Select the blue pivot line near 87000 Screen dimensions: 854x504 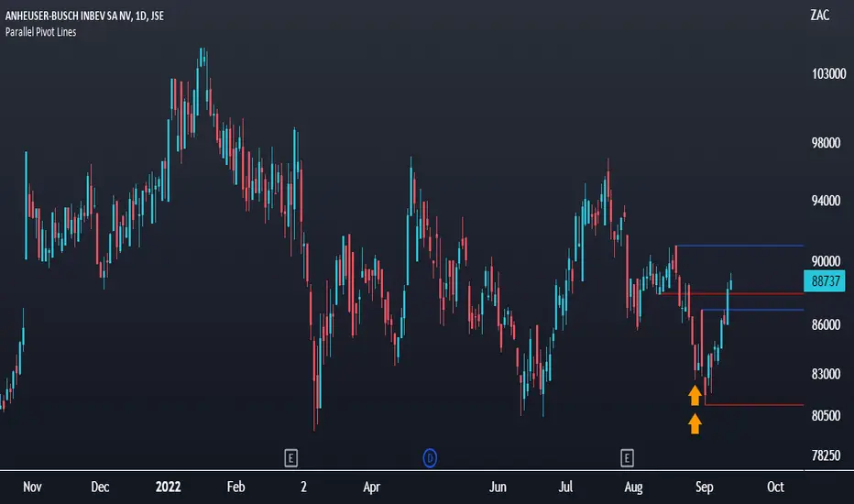(x=752, y=310)
